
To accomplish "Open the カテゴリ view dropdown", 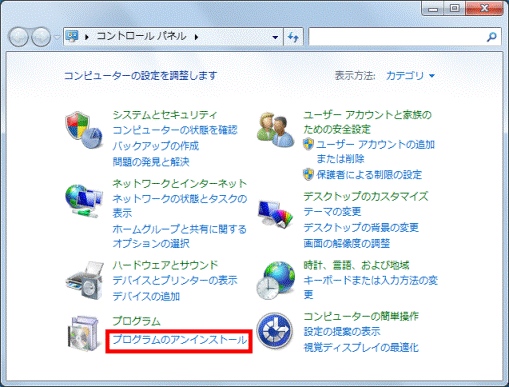I will point(410,76).
